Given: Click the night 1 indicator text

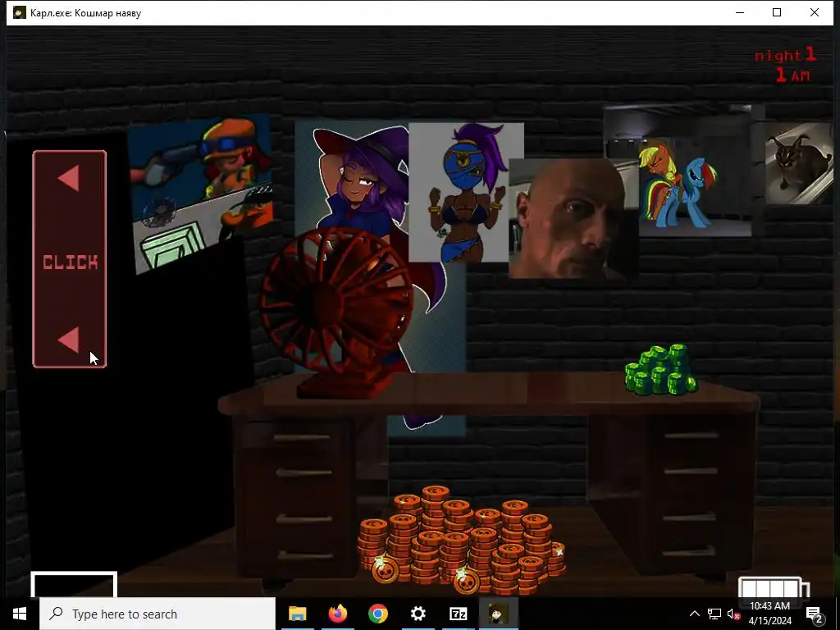Looking at the screenshot, I should tap(785, 55).
